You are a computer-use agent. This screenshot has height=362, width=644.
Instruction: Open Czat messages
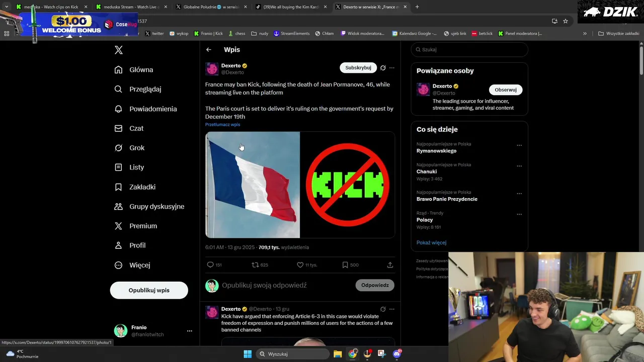pos(129,128)
